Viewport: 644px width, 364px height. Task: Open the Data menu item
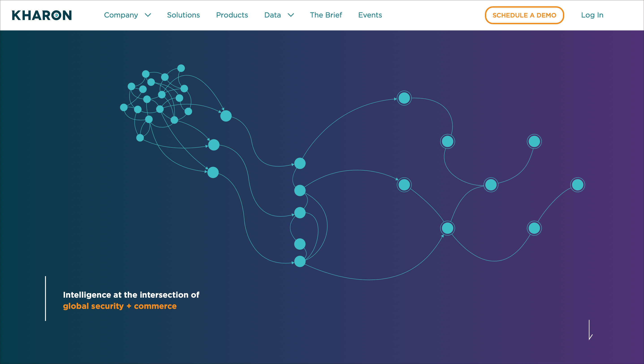pyautogui.click(x=272, y=15)
